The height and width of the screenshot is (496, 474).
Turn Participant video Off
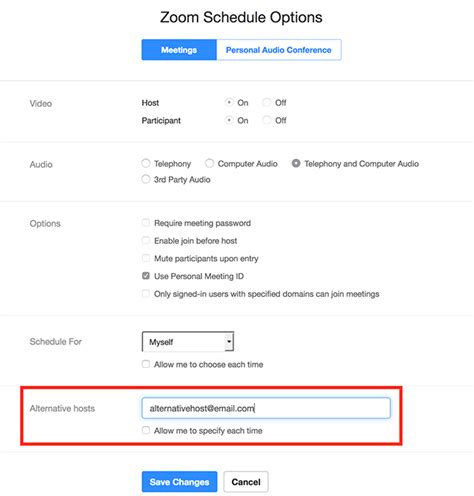coord(266,120)
